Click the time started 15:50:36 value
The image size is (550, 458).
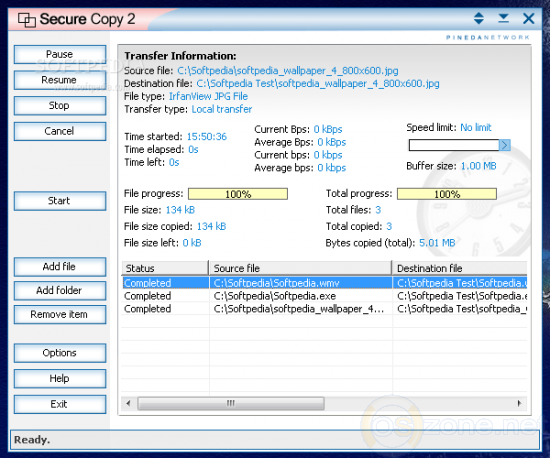pyautogui.click(x=207, y=136)
